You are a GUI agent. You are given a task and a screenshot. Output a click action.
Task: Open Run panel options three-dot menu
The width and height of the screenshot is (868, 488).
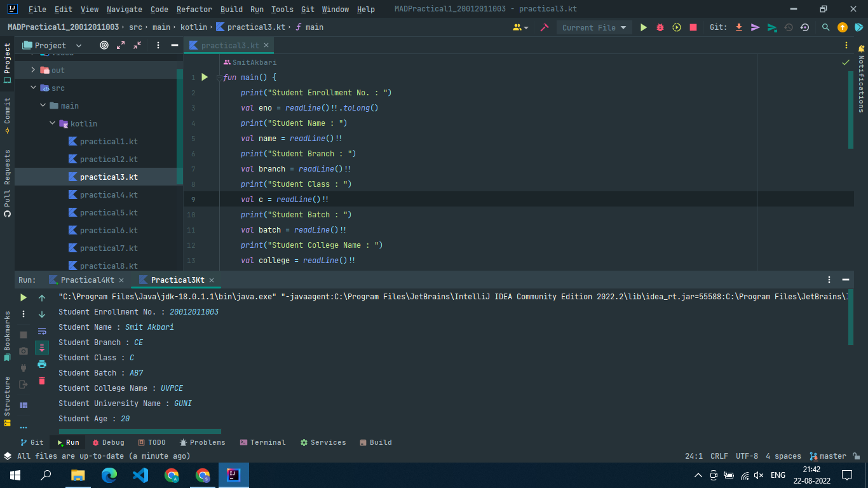pos(829,280)
